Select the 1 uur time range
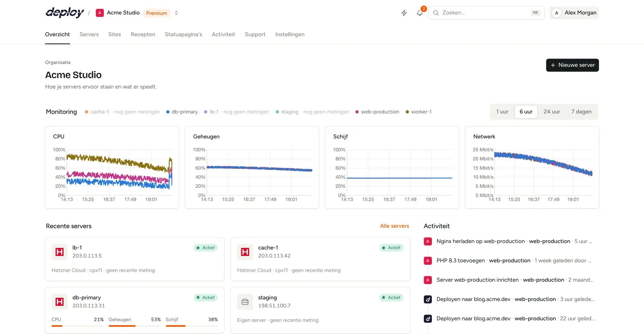 [x=502, y=112]
